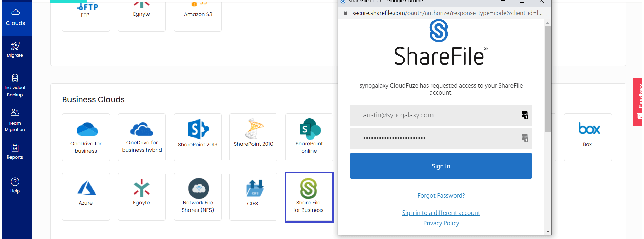Click Sign in to a different account
This screenshot has width=644, height=239.
441,213
